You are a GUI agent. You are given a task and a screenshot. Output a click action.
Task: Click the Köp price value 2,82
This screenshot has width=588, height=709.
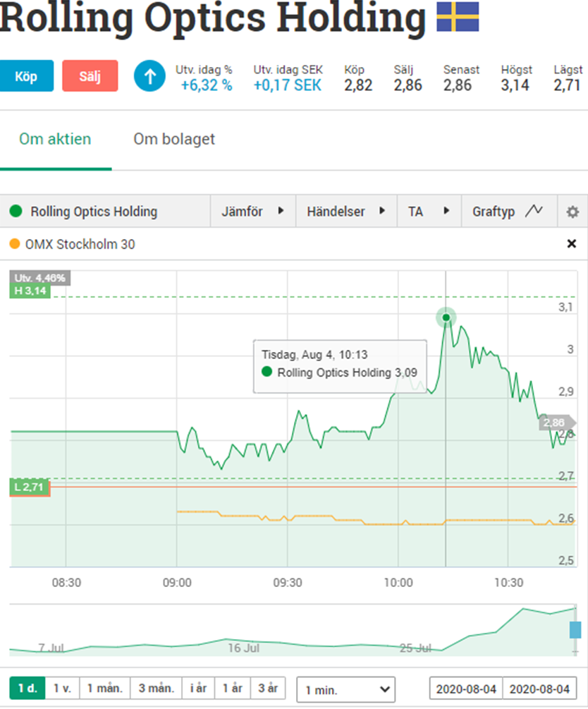click(x=358, y=85)
